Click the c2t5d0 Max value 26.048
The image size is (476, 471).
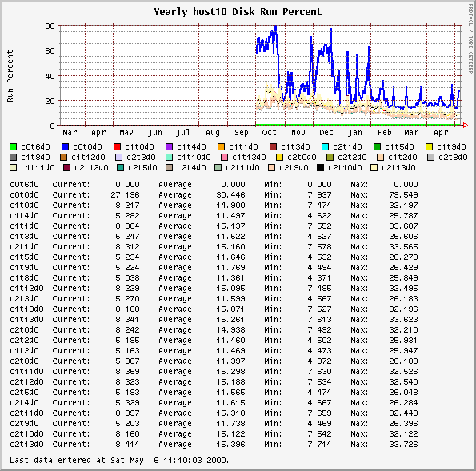pos(403,392)
